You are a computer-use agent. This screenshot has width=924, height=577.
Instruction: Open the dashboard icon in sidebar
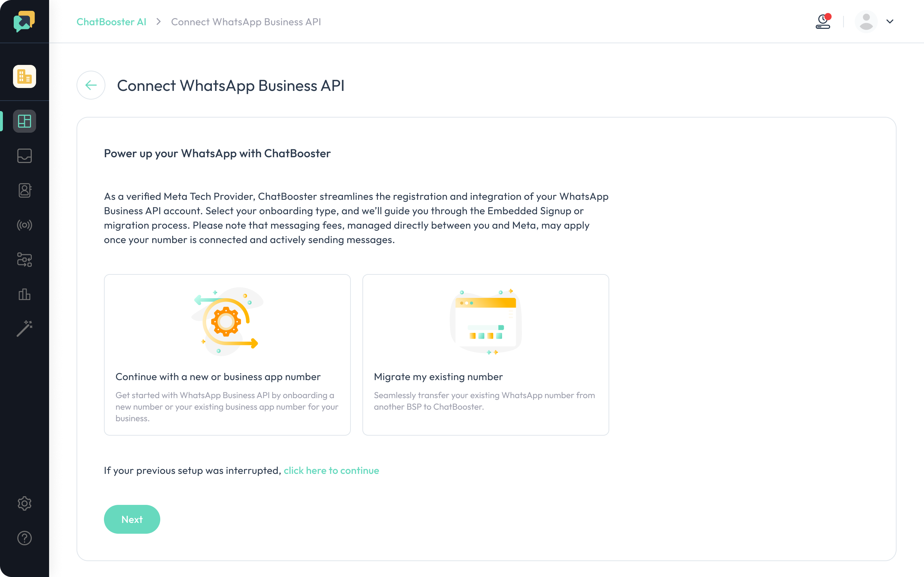tap(25, 122)
